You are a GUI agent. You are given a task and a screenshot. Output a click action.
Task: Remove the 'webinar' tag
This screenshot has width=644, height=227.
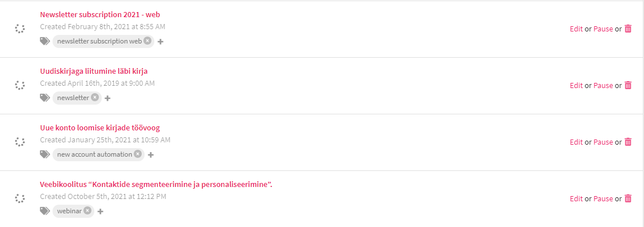87,210
